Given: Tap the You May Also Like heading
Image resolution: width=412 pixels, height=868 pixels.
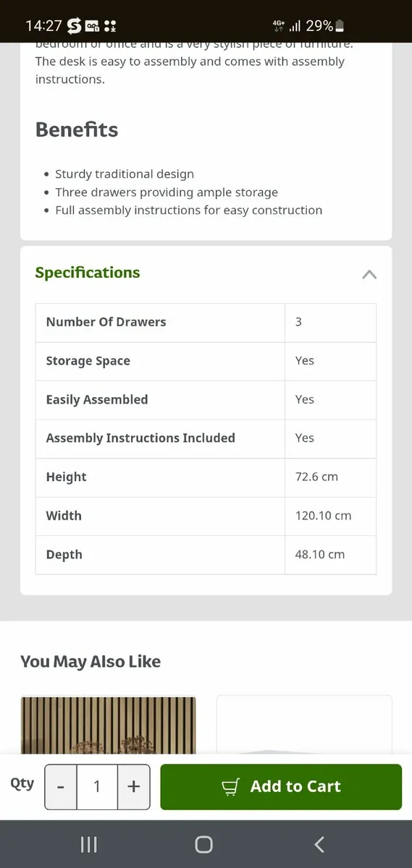Looking at the screenshot, I should pos(91,661).
